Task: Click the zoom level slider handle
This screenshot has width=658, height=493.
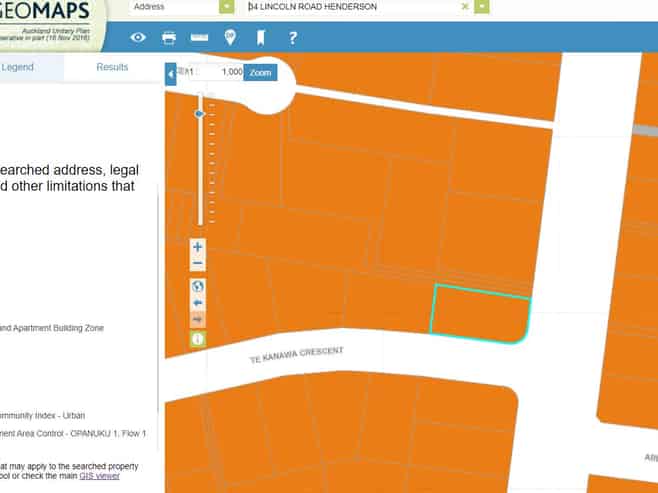Action: click(200, 114)
